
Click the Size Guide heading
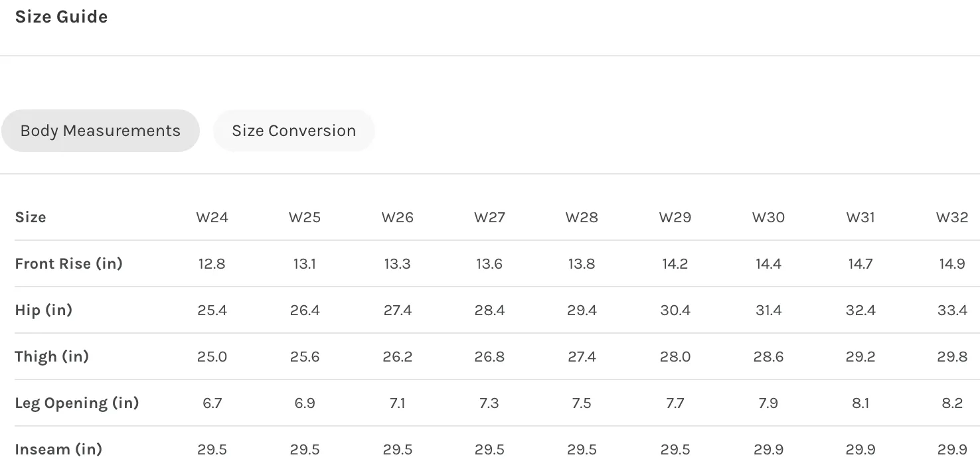(61, 17)
